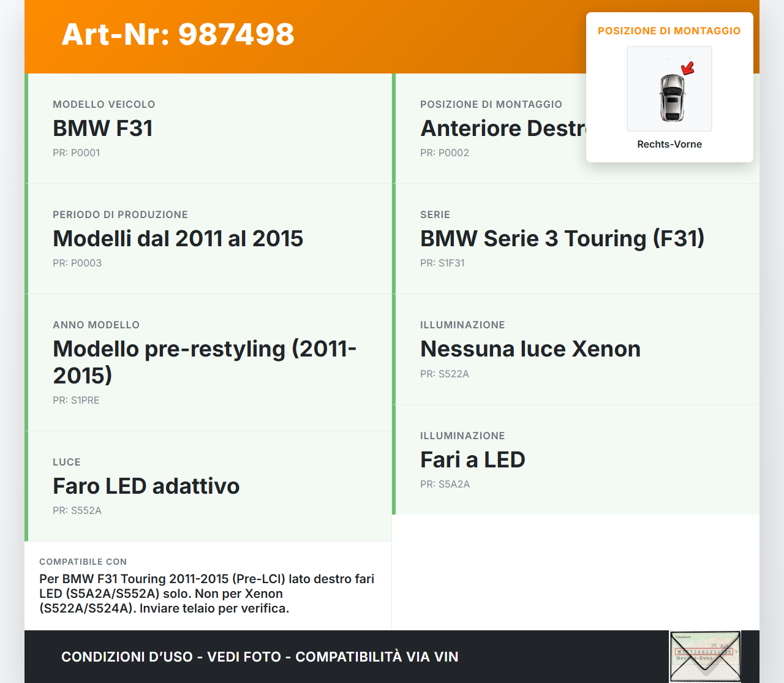This screenshot has width=784, height=683.
Task: Select BMW Serie 3 Touring (F31)
Action: tap(562, 238)
